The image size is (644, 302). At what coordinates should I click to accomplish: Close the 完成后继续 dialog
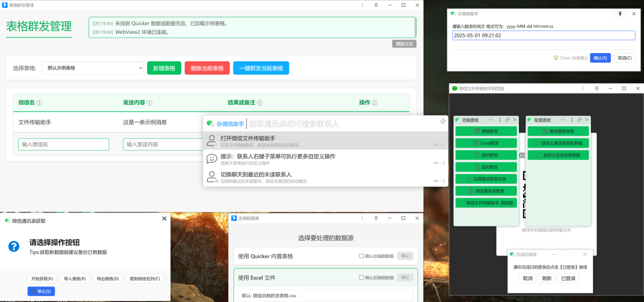[584, 254]
